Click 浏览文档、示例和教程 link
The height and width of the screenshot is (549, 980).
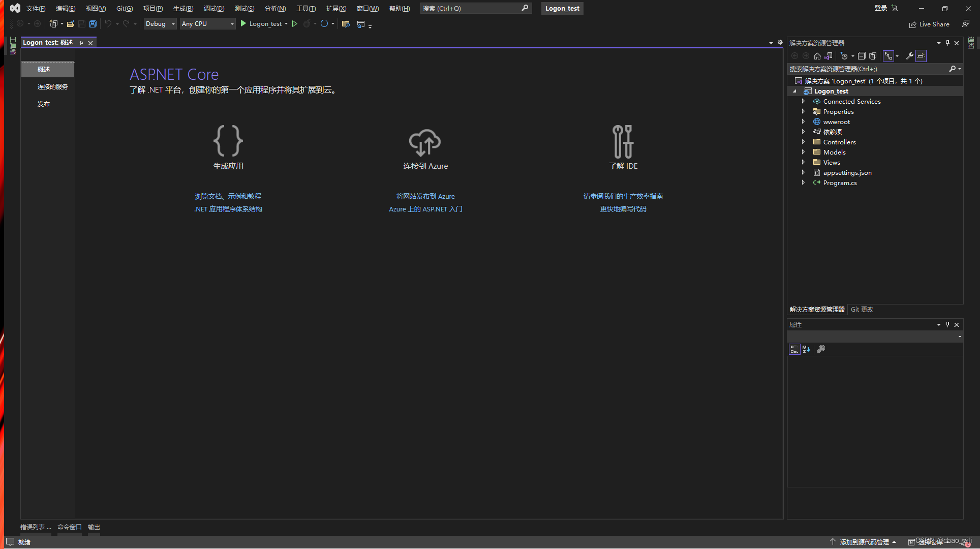point(228,196)
